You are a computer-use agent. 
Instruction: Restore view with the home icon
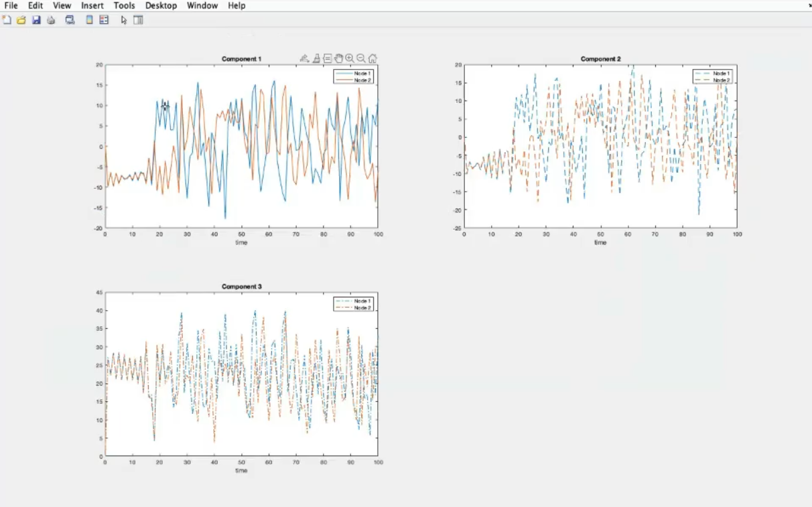(373, 59)
